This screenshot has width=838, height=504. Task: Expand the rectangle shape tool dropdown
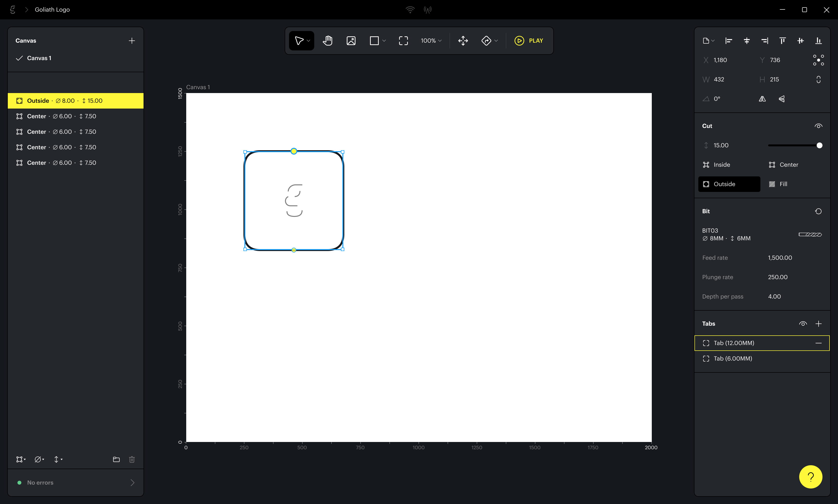384,41
